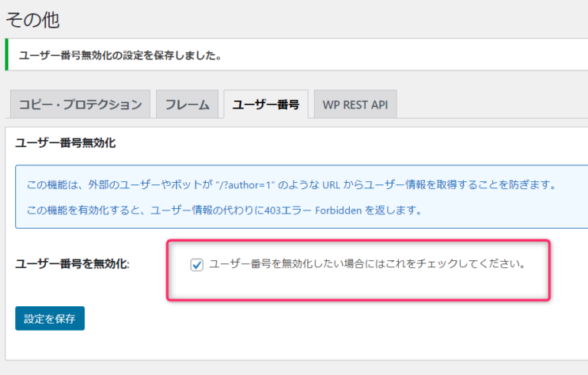Open the WP REST API tab
The width and height of the screenshot is (588, 375).
pyautogui.click(x=355, y=104)
